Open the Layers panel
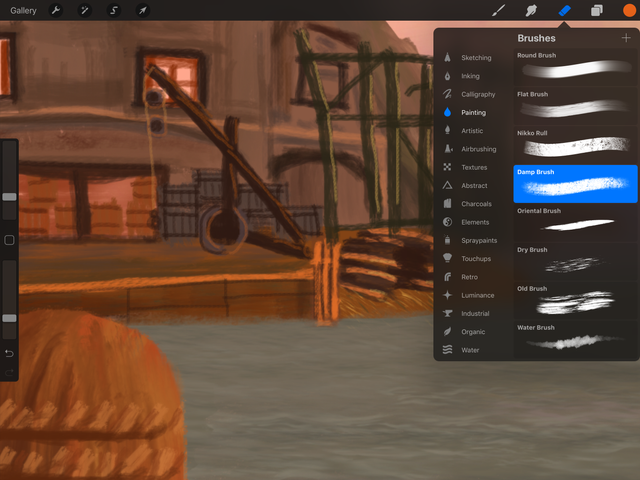The height and width of the screenshot is (480, 640). (597, 10)
